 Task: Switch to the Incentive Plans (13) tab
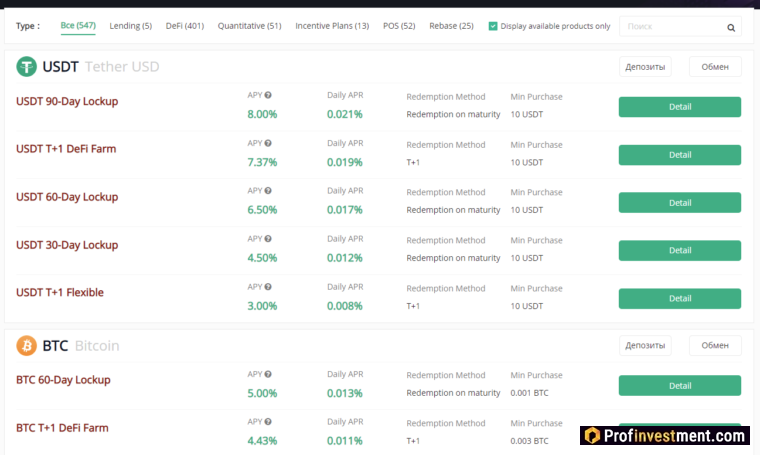tap(332, 26)
